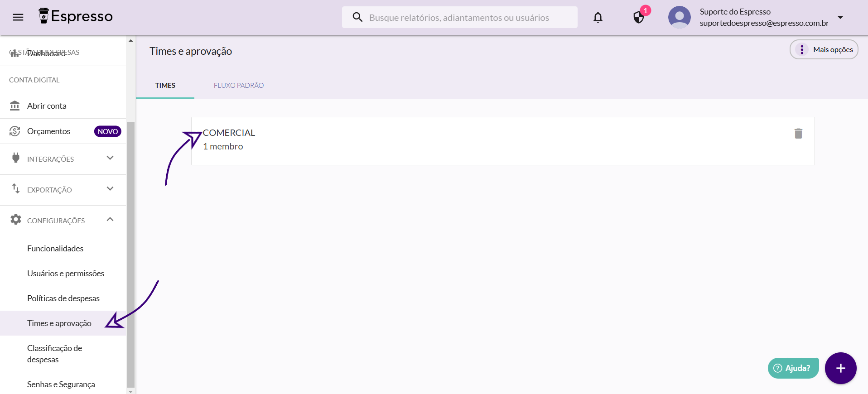Open Políticas de despesas
The image size is (868, 394).
coord(63,298)
